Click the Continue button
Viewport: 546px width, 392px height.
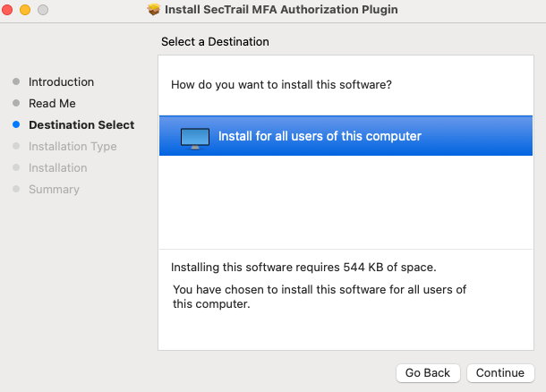click(500, 373)
